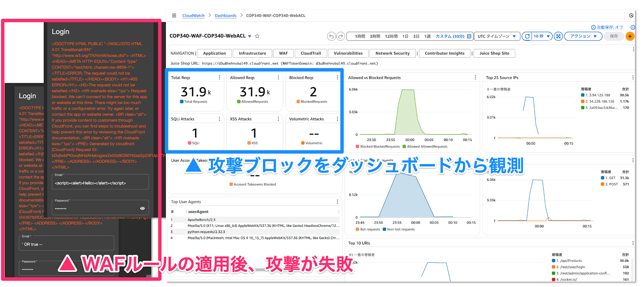Redo the dashboard change
This screenshot has width=644, height=287.
pos(341,36)
